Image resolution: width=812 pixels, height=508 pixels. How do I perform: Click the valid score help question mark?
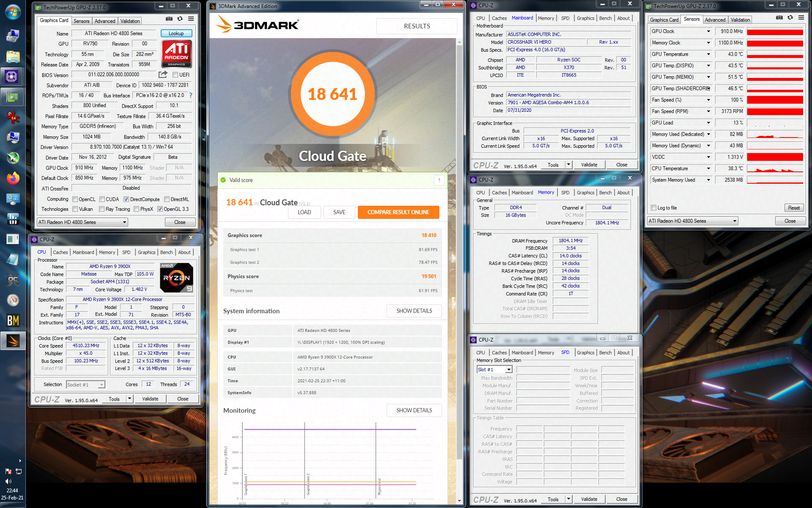point(439,180)
